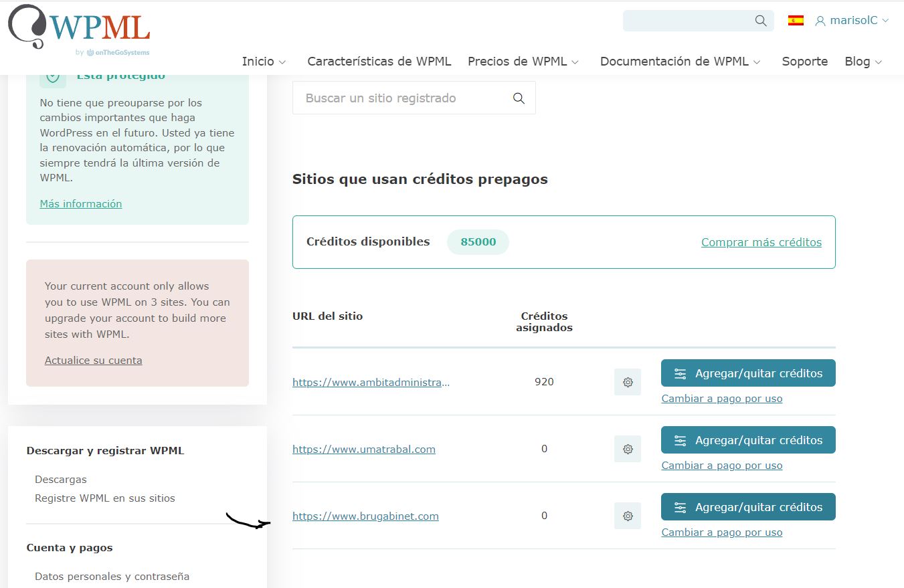Click magnifier icon in registered site search
The width and height of the screenshot is (904, 588).
pos(519,98)
